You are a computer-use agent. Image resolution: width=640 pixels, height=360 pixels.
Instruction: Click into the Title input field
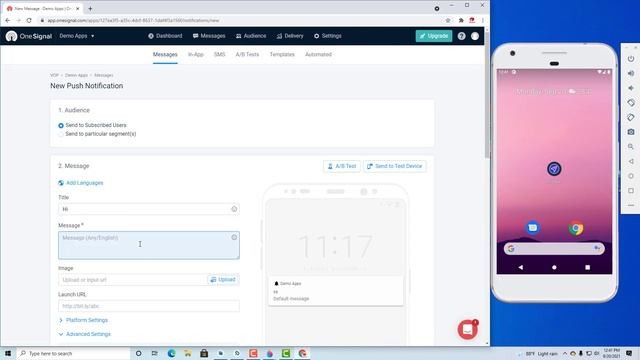[149, 209]
